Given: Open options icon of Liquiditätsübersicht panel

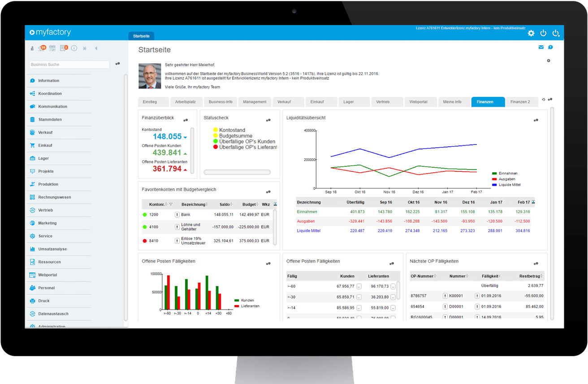Looking at the screenshot, I should click(x=536, y=120).
